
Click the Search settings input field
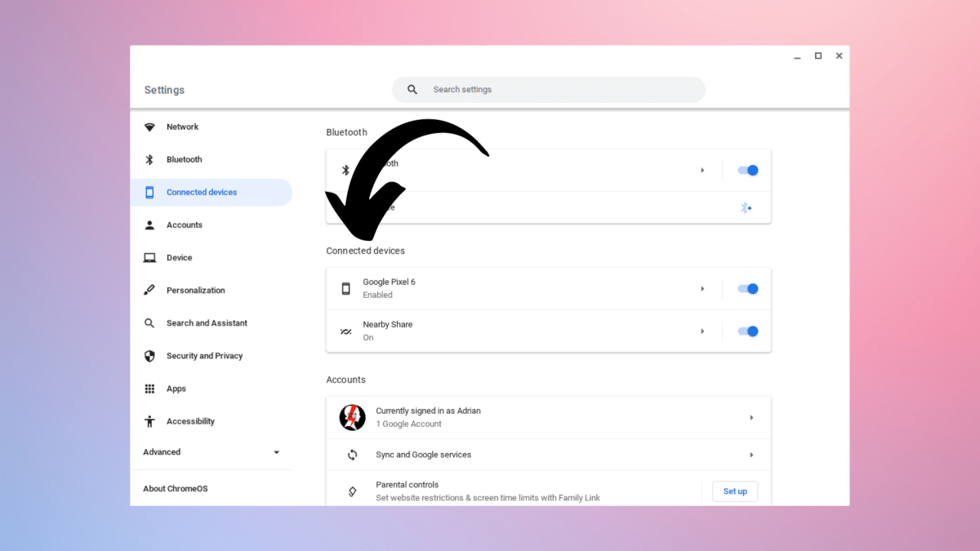pos(549,90)
